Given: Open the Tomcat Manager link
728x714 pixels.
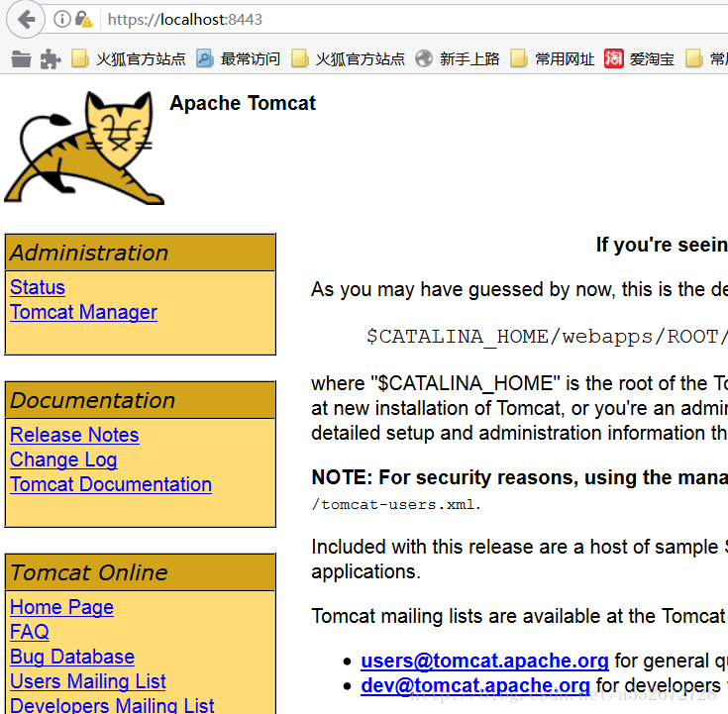Looking at the screenshot, I should [x=83, y=312].
